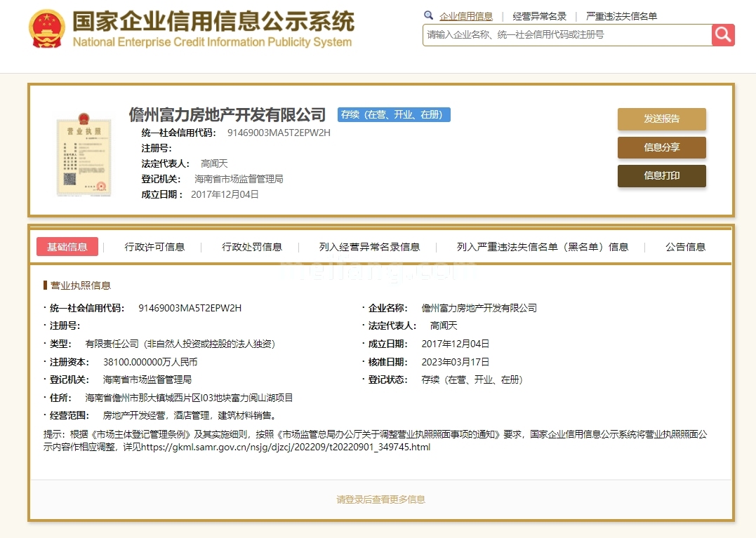756x538 pixels.
Task: Click the enterprise name search input field
Action: click(566, 35)
